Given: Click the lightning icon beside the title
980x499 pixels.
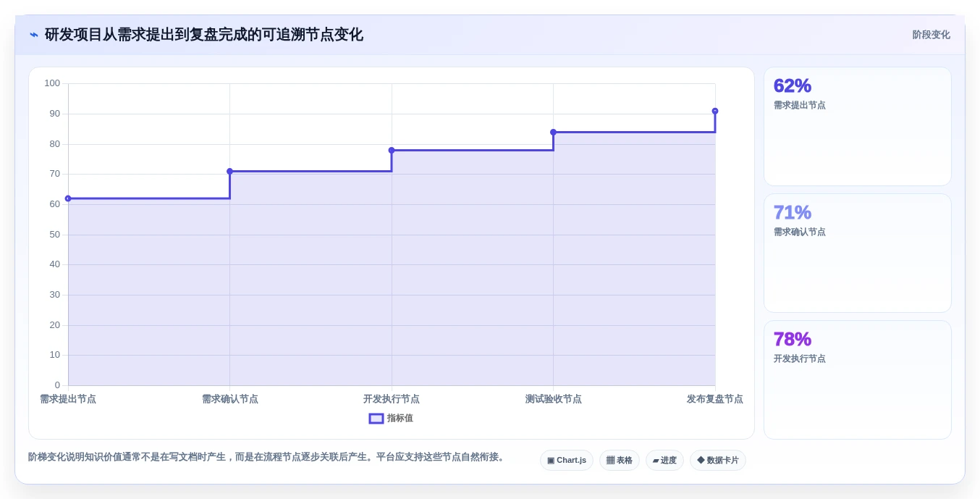Looking at the screenshot, I should [34, 35].
